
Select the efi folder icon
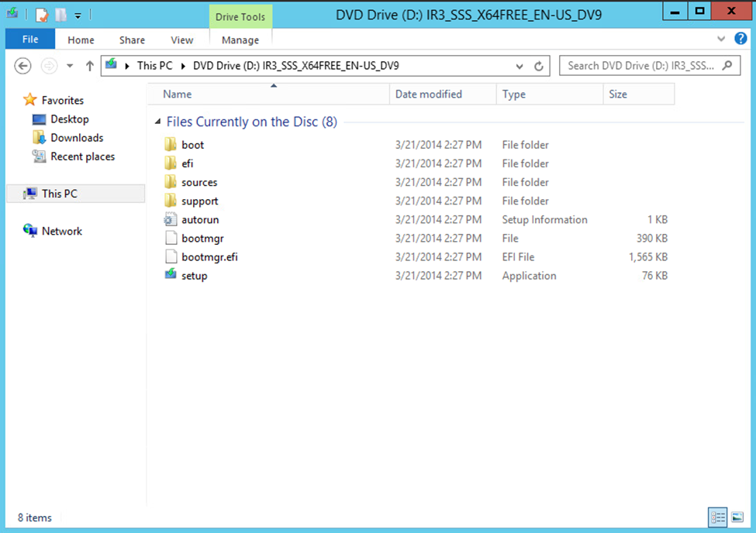[x=170, y=163]
